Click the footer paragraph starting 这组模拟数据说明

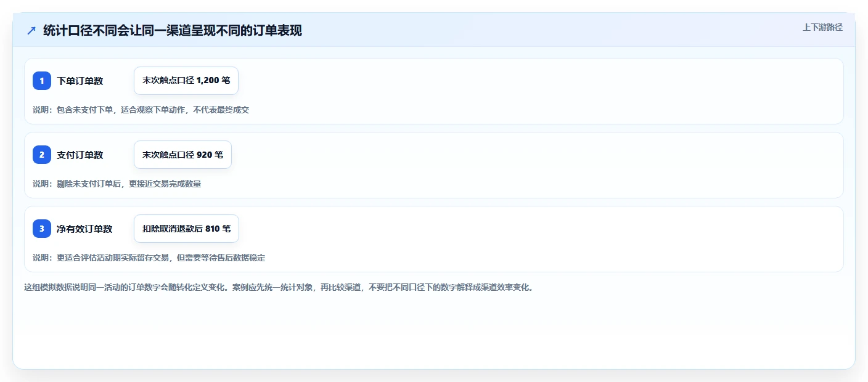279,287
